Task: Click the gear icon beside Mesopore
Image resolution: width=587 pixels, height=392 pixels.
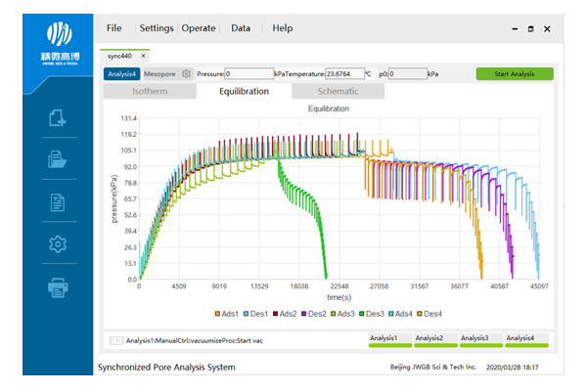Action: tap(186, 73)
